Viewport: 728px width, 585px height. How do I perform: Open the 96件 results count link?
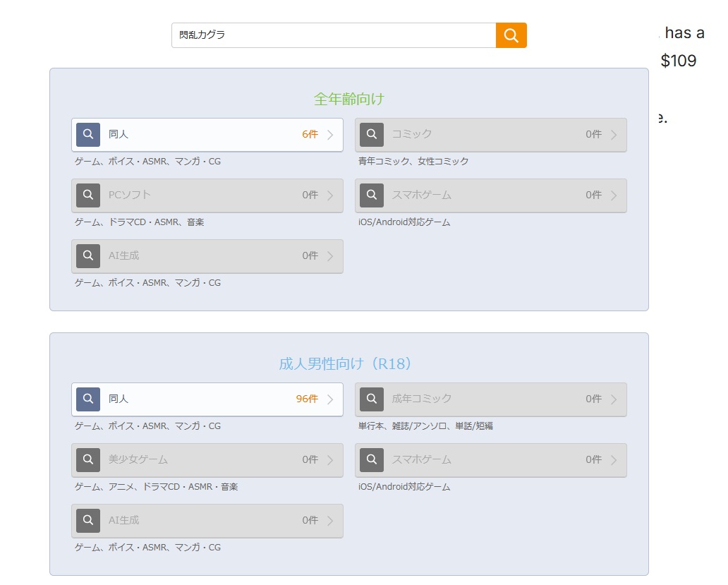(307, 399)
